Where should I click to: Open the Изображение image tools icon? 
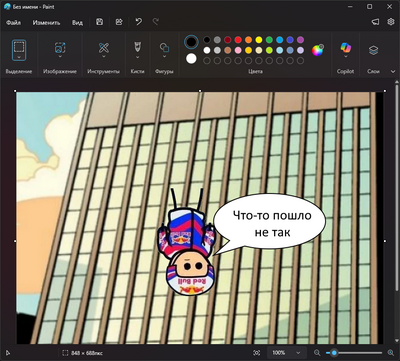(x=60, y=48)
